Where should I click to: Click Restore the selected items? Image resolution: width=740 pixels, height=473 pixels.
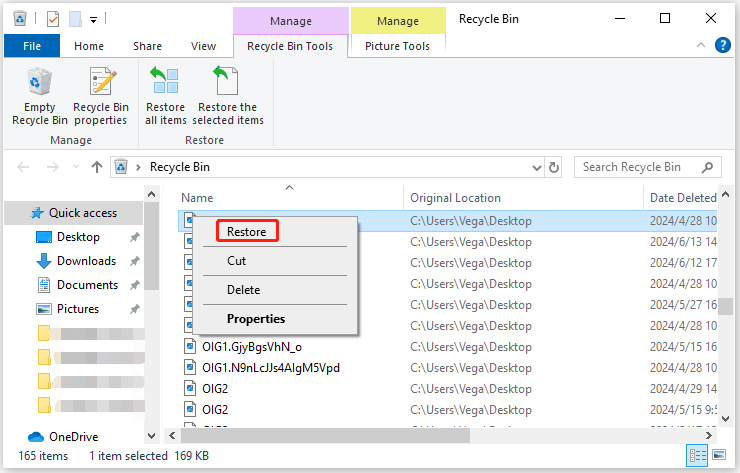point(228,97)
